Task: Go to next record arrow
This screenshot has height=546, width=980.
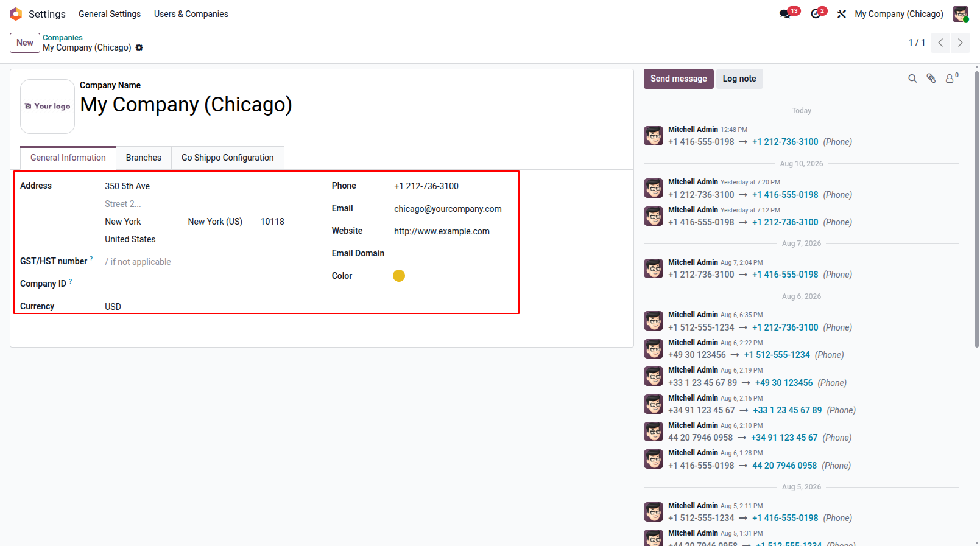Action: (x=961, y=43)
